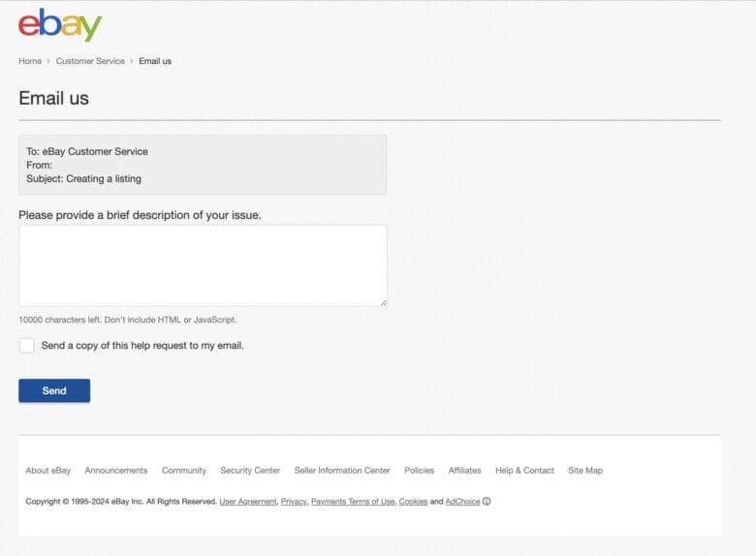Click the AdChoice info icon
Image resolution: width=756 pixels, height=556 pixels.
point(487,502)
